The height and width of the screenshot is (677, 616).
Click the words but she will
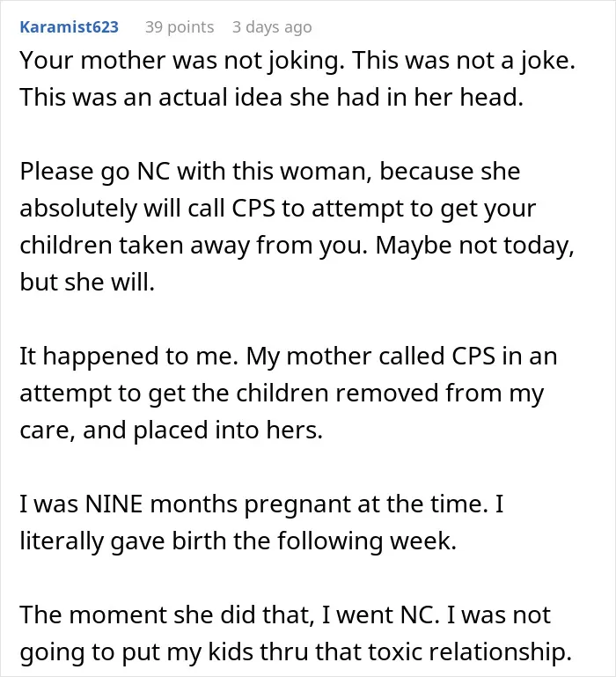pos(87,282)
